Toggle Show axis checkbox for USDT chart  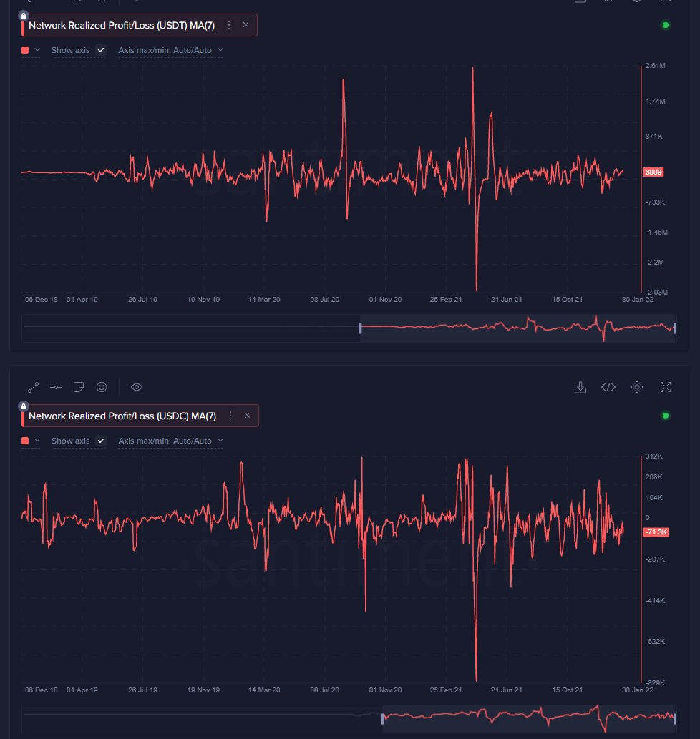(101, 50)
